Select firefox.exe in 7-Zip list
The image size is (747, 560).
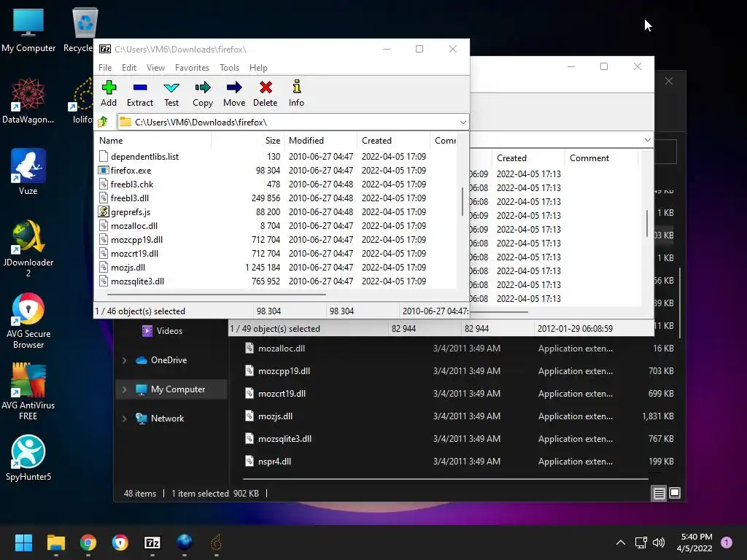pyautogui.click(x=131, y=171)
